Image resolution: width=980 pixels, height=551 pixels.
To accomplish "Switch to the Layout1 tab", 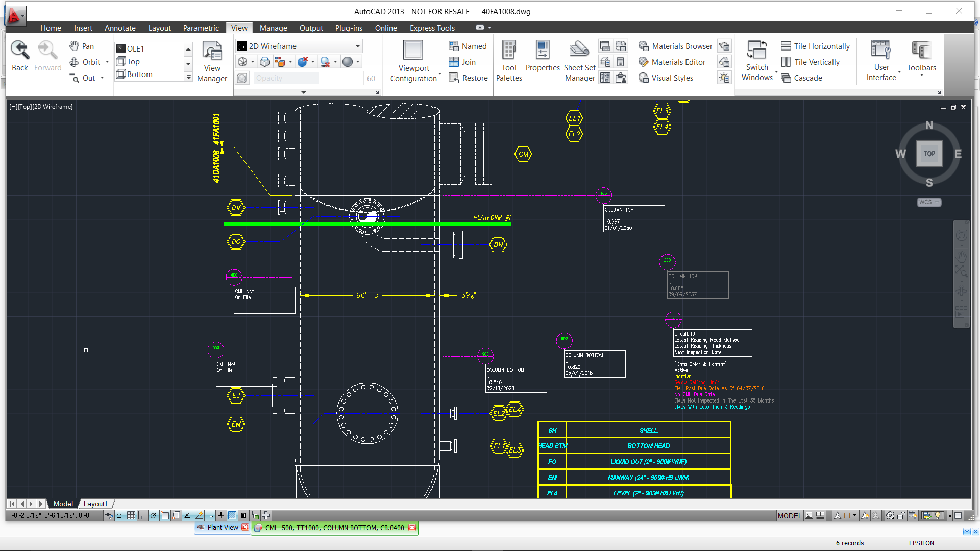I will 95,504.
